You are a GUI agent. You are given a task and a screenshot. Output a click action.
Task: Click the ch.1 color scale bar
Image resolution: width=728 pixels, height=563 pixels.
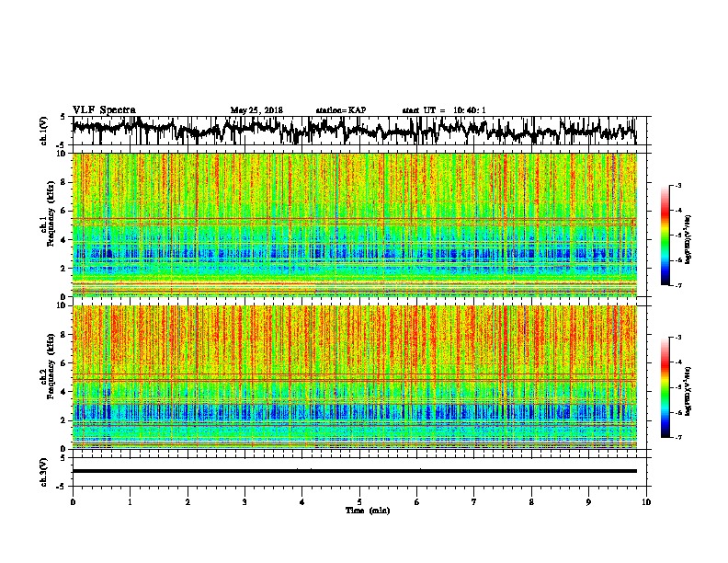tap(665, 236)
